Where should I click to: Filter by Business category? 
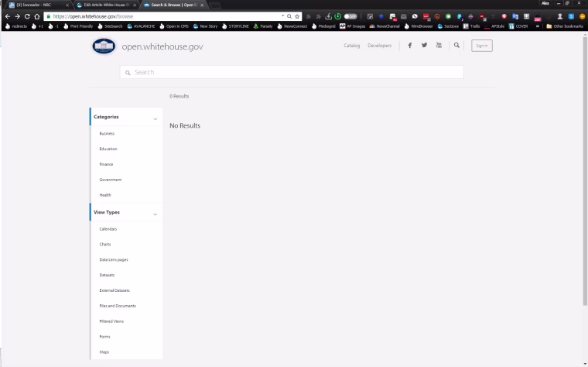(107, 134)
